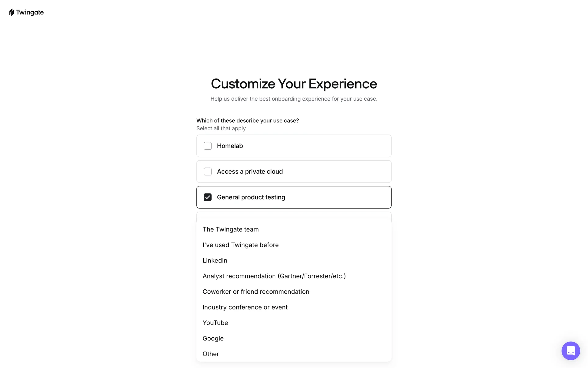Choose Coworker or friend recommendation
588x368 pixels.
click(x=256, y=292)
